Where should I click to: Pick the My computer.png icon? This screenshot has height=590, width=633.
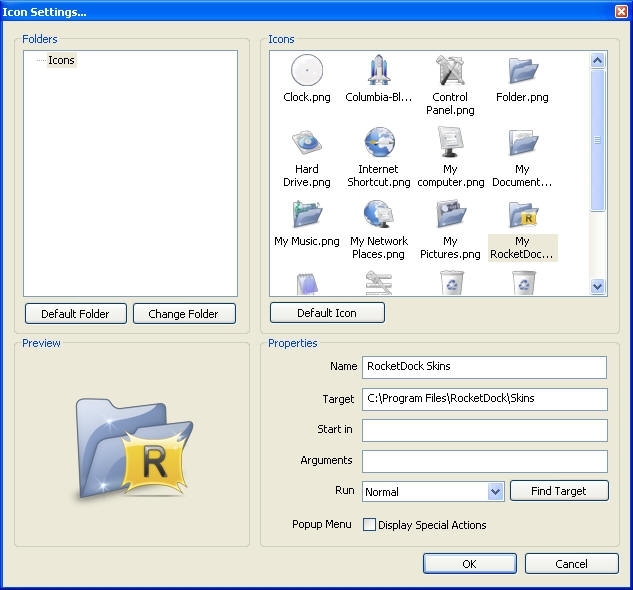[x=451, y=142]
